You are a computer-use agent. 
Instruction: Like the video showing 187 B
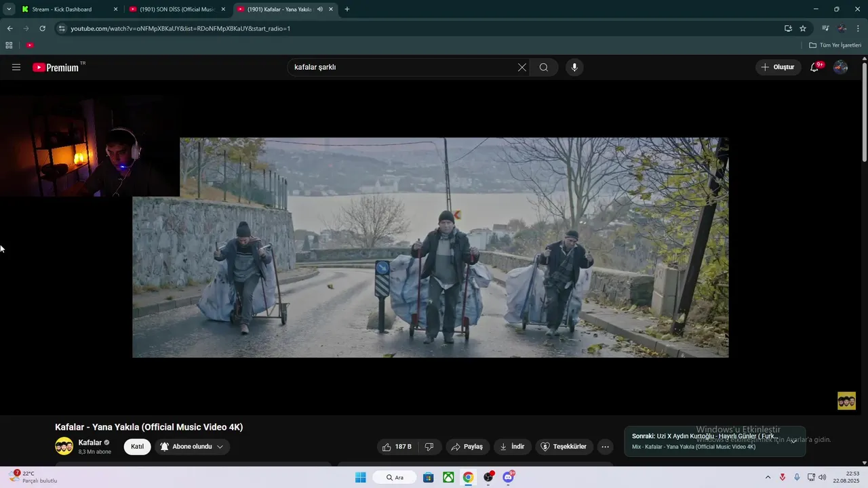coord(397,447)
